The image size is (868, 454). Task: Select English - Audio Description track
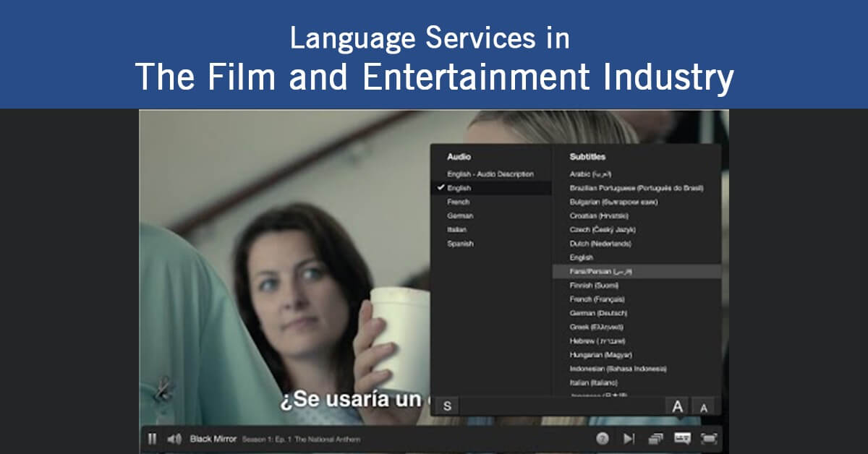pos(490,174)
